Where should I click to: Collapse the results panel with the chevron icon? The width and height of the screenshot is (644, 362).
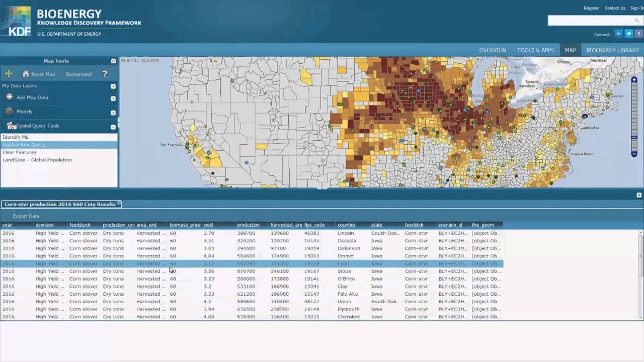click(x=639, y=195)
